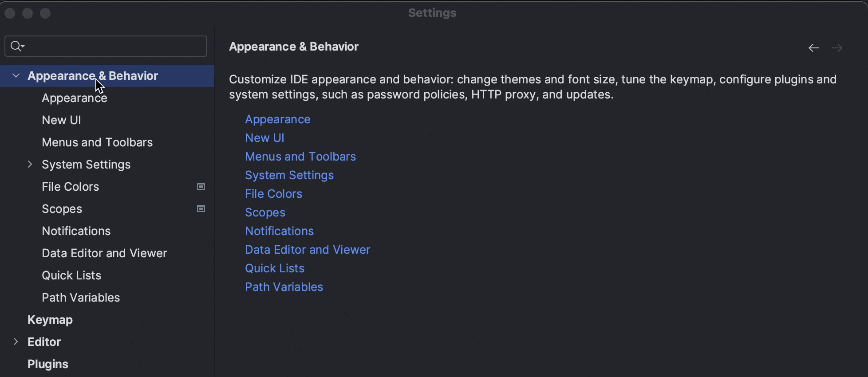Expand the System Settings node
The height and width of the screenshot is (377, 868).
pyautogui.click(x=30, y=165)
